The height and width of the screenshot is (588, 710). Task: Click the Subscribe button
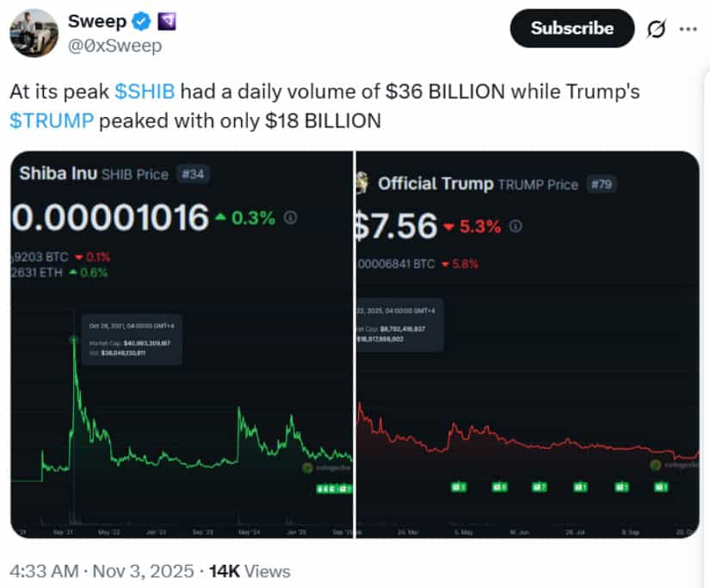(571, 28)
